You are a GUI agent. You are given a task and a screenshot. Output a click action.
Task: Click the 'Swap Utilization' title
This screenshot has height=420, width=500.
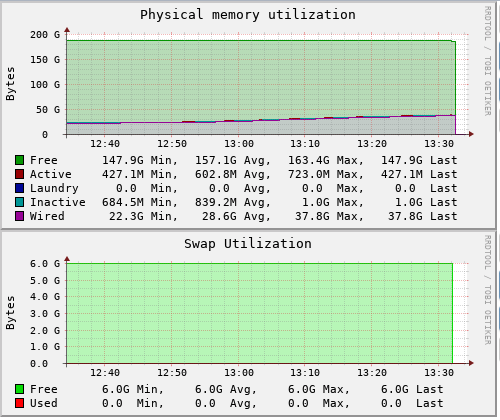tap(248, 244)
